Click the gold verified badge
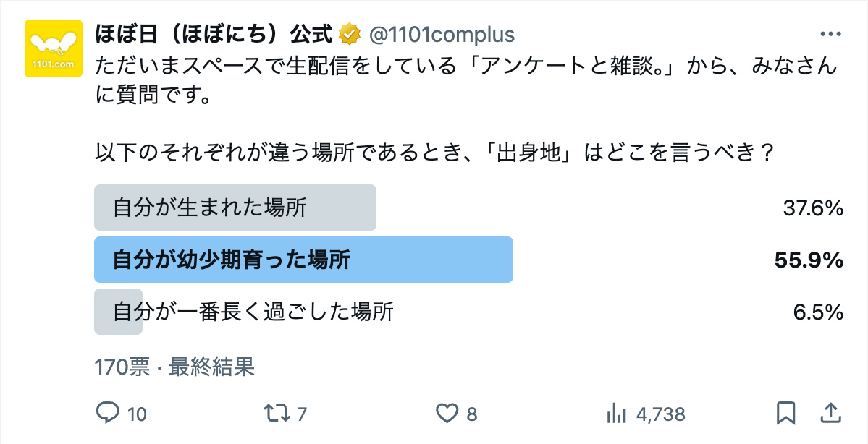868x444 pixels. click(x=350, y=34)
